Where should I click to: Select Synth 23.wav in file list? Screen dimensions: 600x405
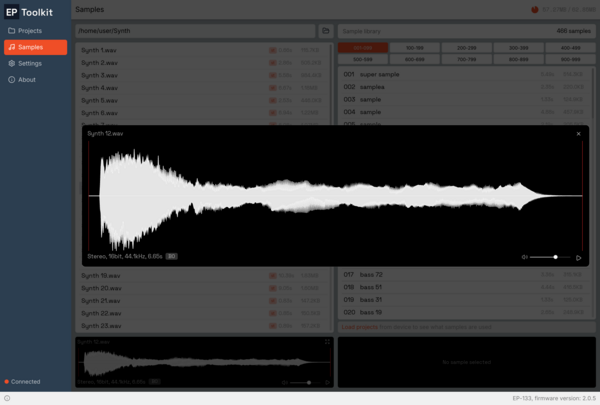click(x=202, y=326)
